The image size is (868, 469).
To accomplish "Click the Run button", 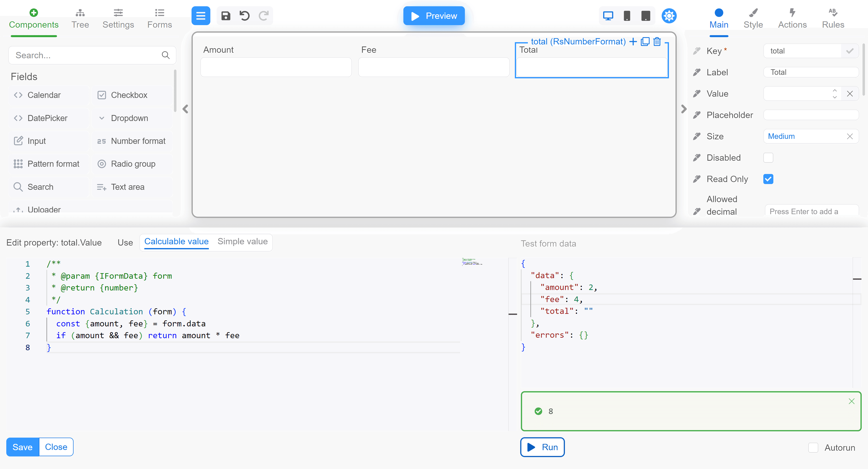I will click(x=542, y=447).
